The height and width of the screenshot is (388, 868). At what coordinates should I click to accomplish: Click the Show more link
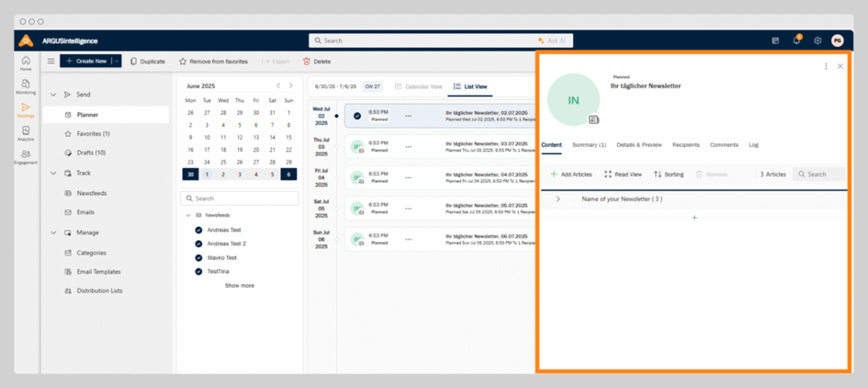[x=240, y=286]
